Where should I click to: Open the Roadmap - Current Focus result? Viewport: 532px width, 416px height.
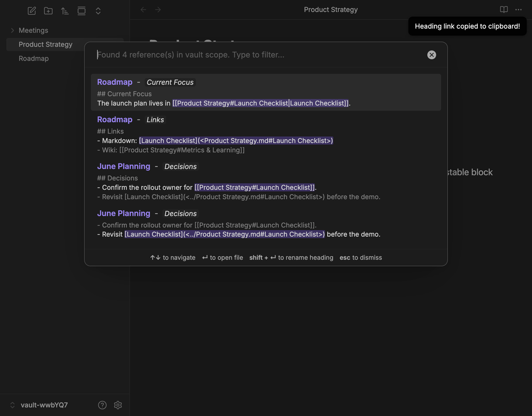click(x=266, y=93)
